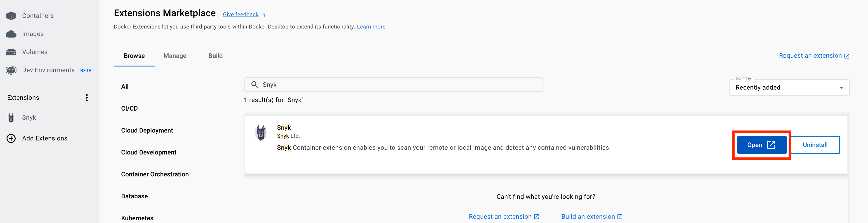Click the Snyk search input field

click(x=393, y=85)
